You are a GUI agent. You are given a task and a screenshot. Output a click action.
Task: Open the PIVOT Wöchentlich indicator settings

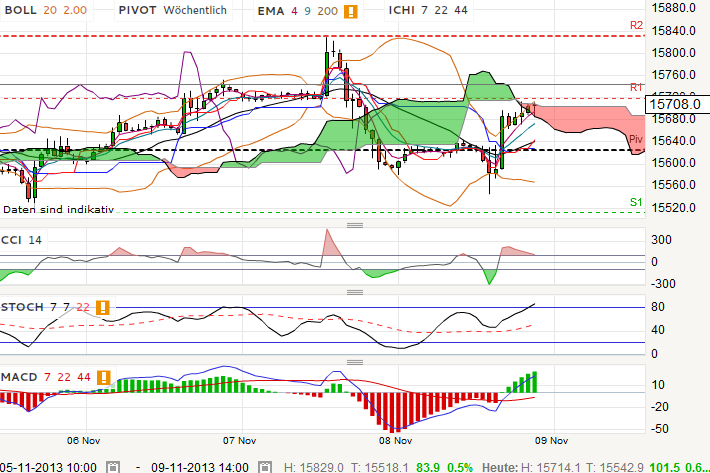[x=173, y=10]
